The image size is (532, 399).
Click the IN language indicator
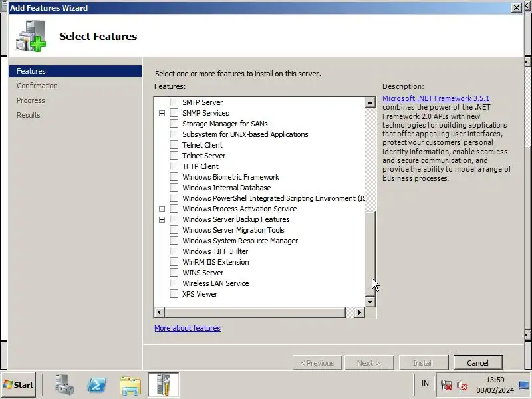425,384
